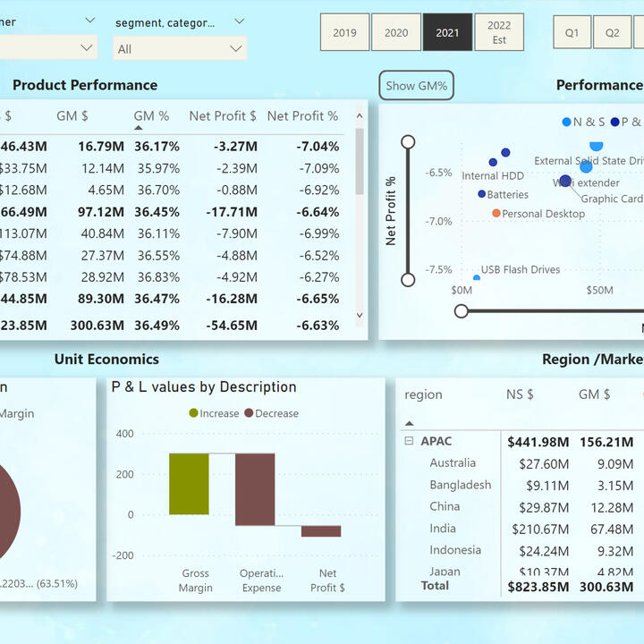The image size is (644, 644).
Task: Click NS $ header in region table
Action: click(x=519, y=394)
